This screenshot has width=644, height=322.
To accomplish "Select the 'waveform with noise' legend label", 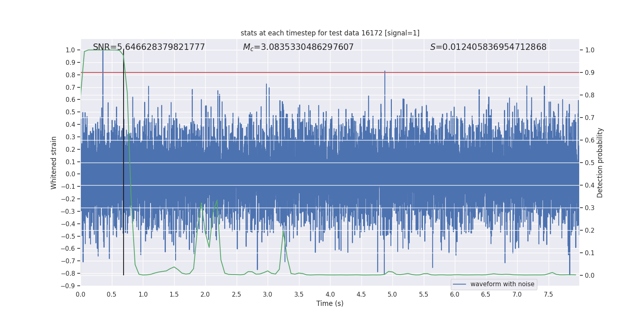I will pyautogui.click(x=502, y=284).
